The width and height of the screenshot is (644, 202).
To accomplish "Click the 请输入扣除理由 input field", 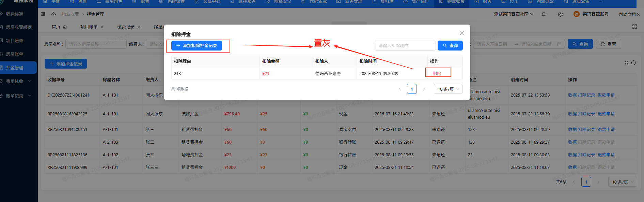I will (405, 46).
